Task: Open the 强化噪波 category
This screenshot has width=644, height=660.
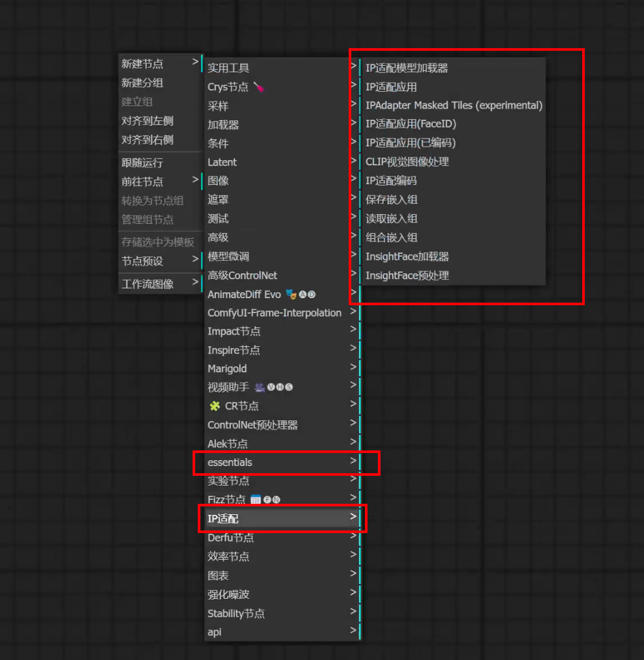Action: point(282,594)
